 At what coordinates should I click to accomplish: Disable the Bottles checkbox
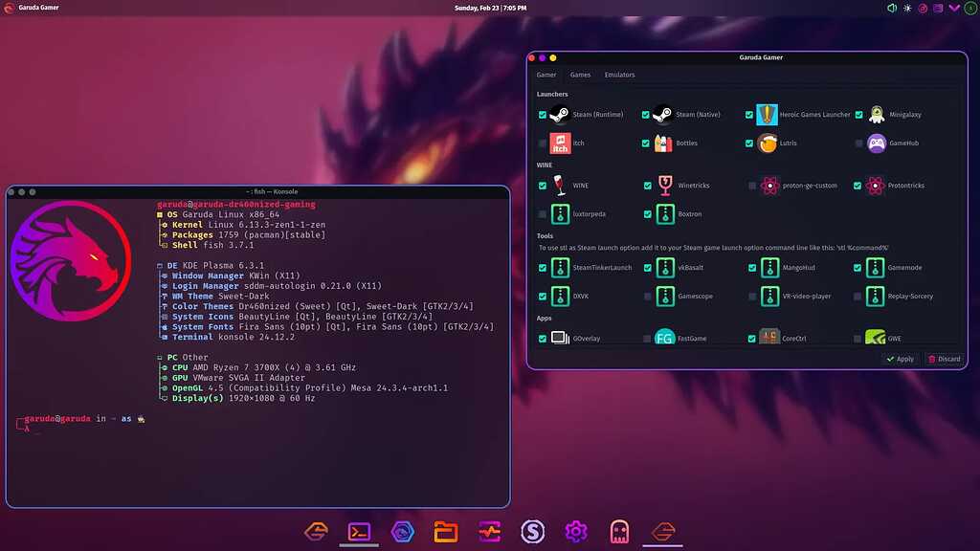pyautogui.click(x=646, y=143)
